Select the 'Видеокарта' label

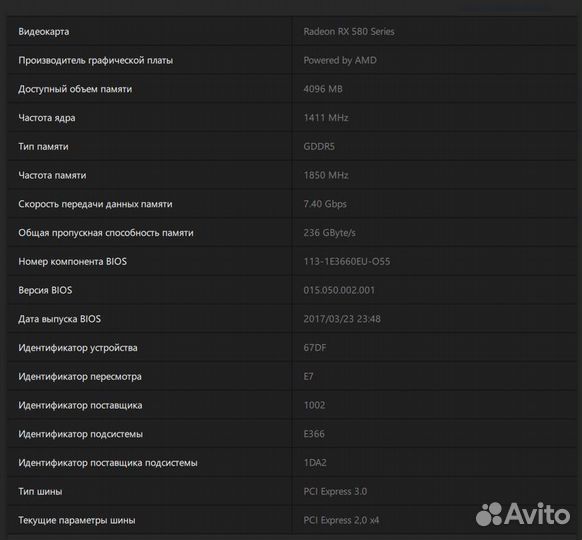point(43,32)
